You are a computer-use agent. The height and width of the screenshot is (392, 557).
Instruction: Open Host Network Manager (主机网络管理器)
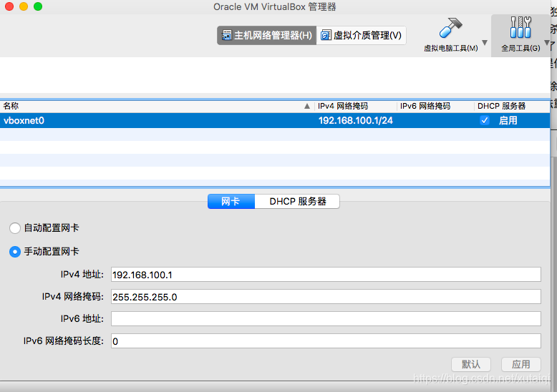[x=267, y=35]
